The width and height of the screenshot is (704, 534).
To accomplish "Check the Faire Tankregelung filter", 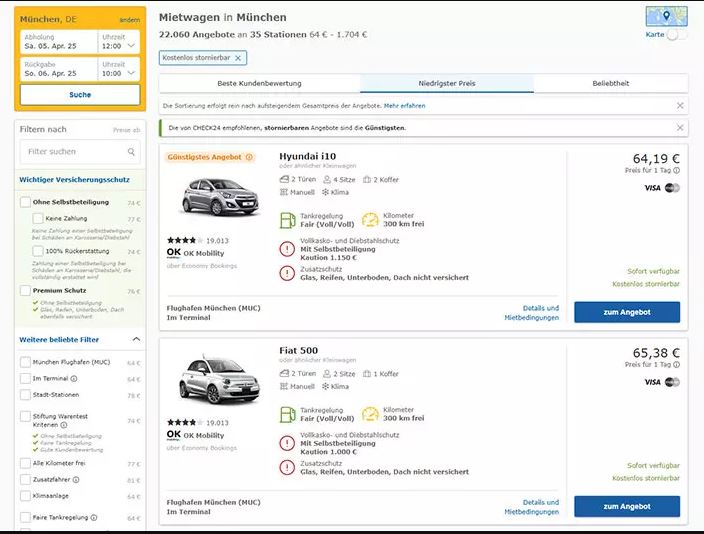I will pyautogui.click(x=26, y=517).
